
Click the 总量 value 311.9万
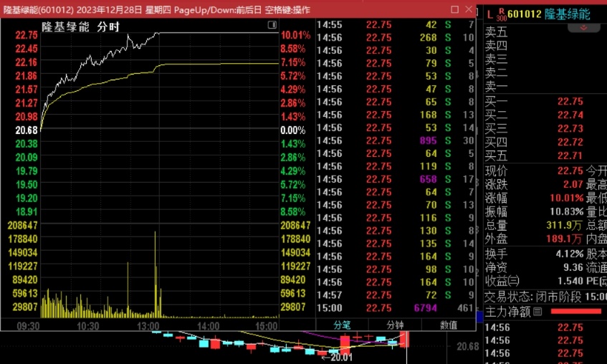565,225
